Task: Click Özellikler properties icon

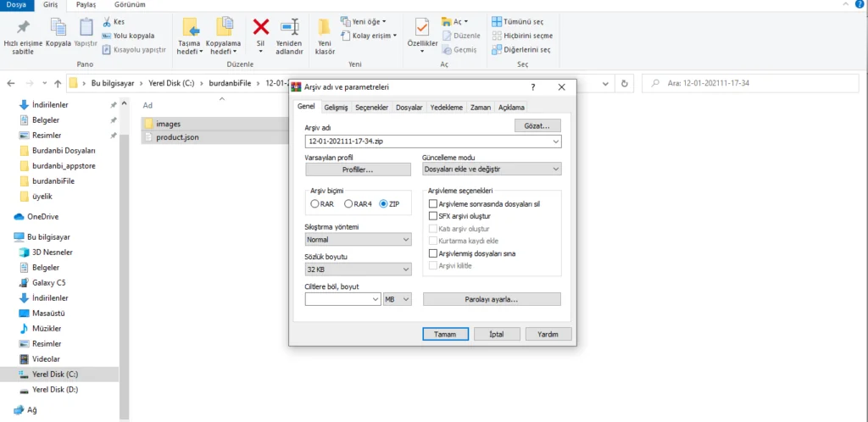Action: [x=422, y=26]
